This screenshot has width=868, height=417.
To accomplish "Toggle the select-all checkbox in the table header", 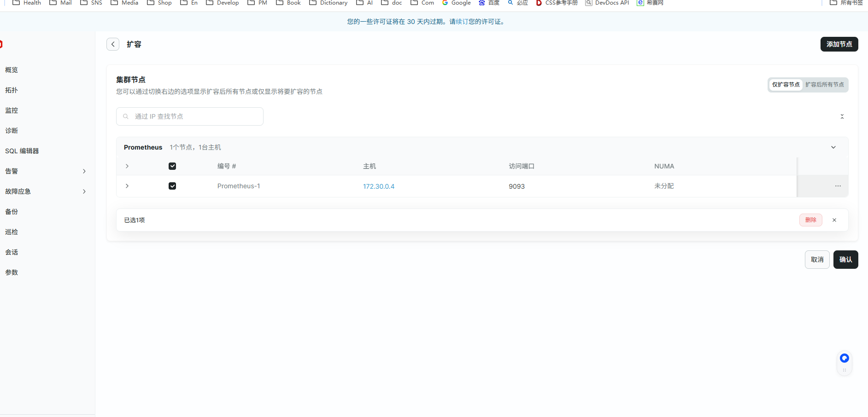I will 172,166.
